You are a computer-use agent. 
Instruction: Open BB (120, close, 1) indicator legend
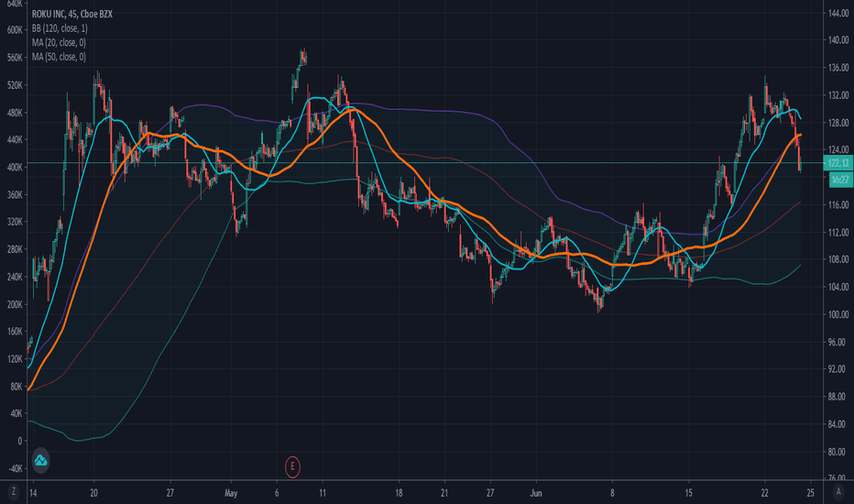60,28
